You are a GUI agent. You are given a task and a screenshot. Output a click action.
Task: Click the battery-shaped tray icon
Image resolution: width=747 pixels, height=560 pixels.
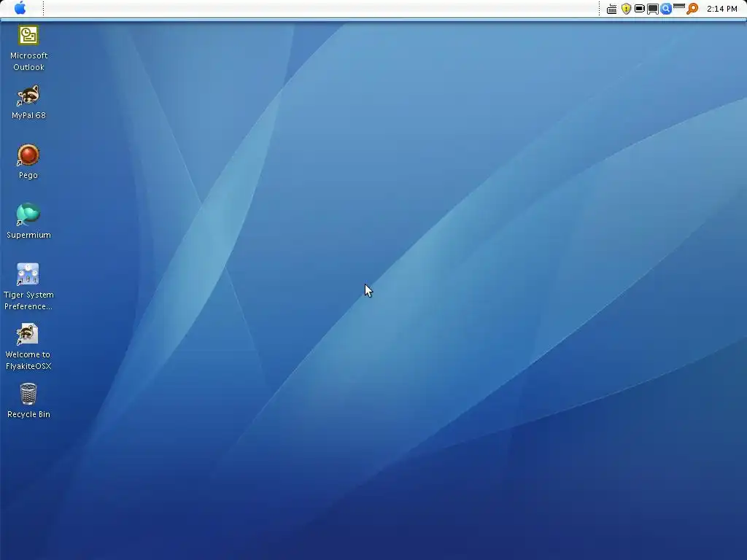pyautogui.click(x=640, y=9)
